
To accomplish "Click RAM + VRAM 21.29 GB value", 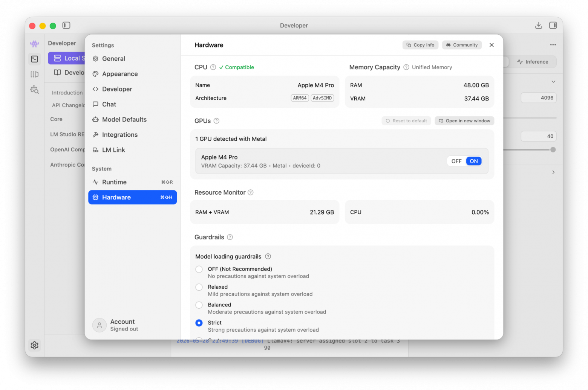I will coord(322,212).
